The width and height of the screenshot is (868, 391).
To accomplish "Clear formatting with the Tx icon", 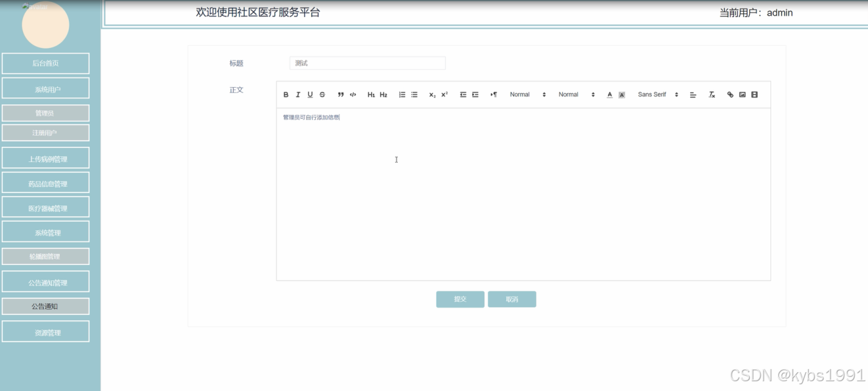I will click(x=711, y=94).
